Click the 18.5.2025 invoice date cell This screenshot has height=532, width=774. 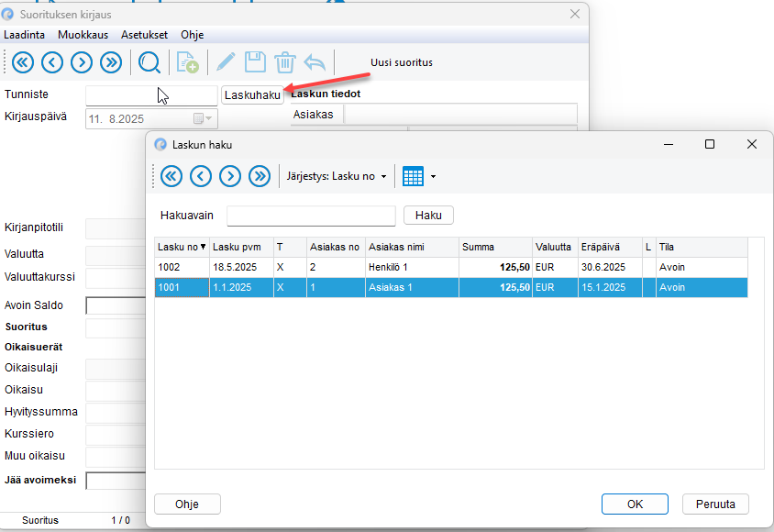(x=241, y=267)
